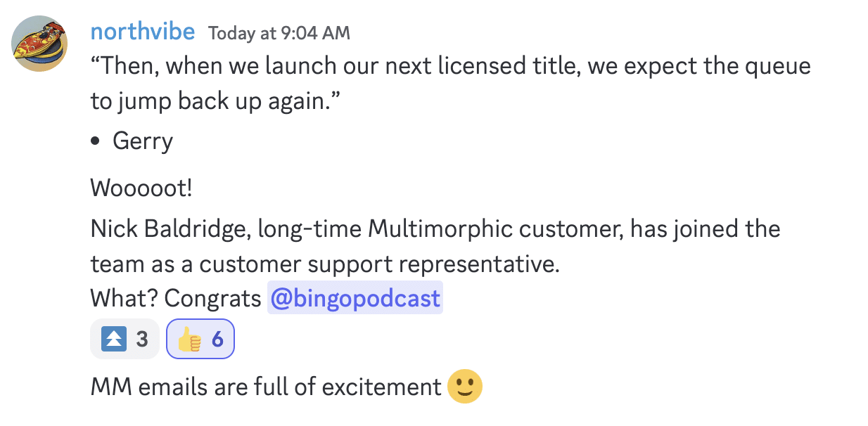This screenshot has width=868, height=426.
Task: Toggle the thumbs up reaction
Action: tap(200, 340)
